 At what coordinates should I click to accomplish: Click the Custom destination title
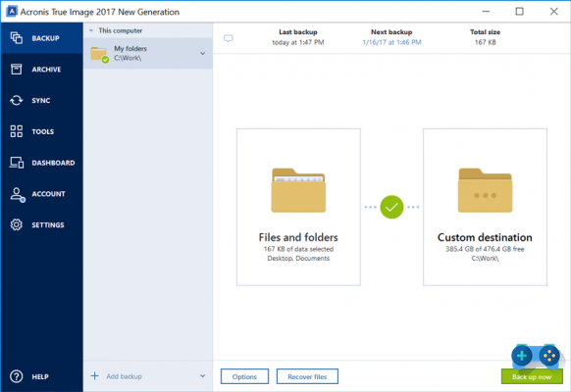(485, 237)
